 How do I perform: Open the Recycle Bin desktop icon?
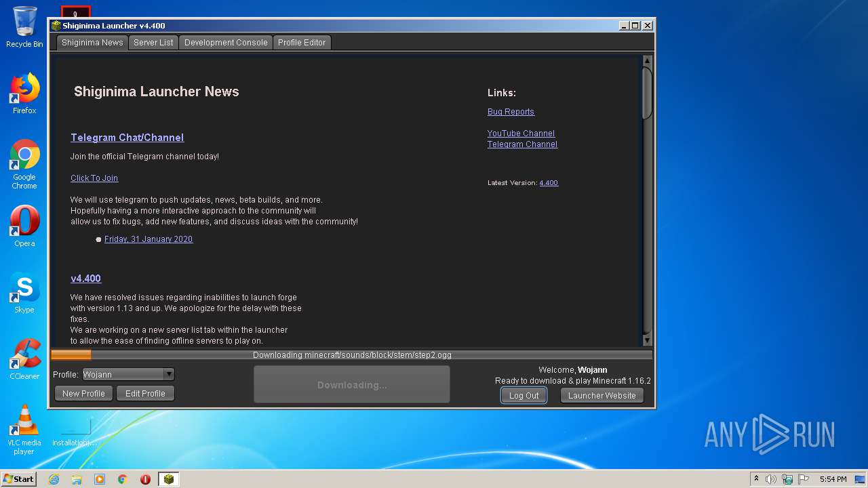(x=24, y=28)
